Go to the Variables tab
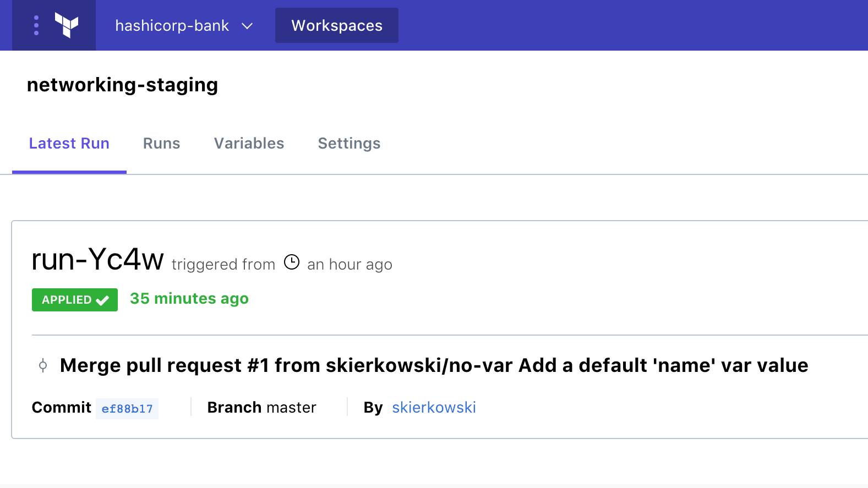Screen dimensions: 868x488 tap(249, 144)
